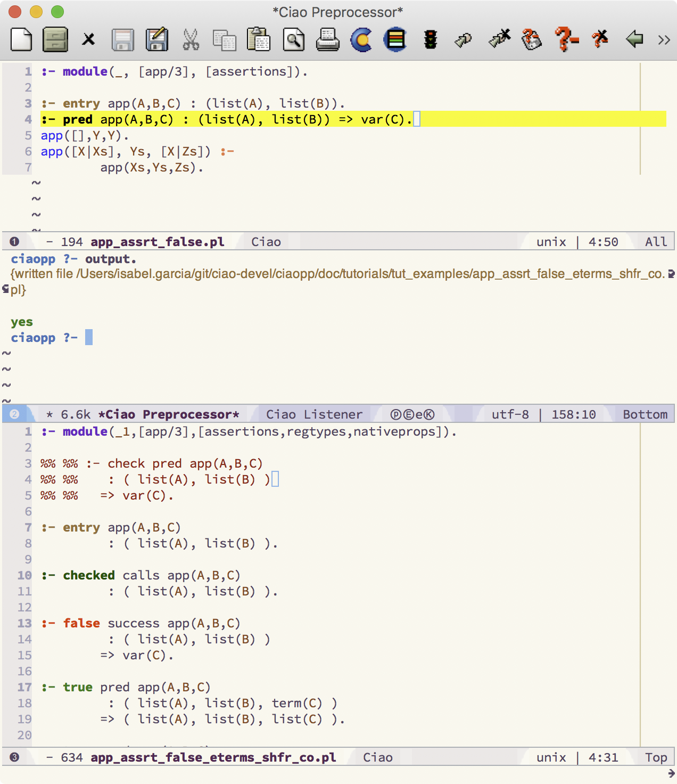Viewport: 677px width, 784px height.
Task: Click the clipboard Paste icon
Action: tap(259, 40)
